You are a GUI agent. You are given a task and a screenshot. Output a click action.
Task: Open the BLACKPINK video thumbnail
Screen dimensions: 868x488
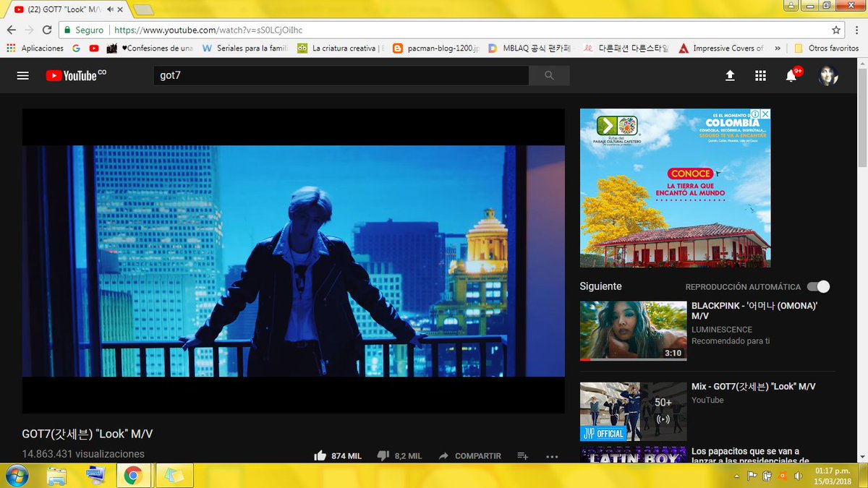point(633,331)
